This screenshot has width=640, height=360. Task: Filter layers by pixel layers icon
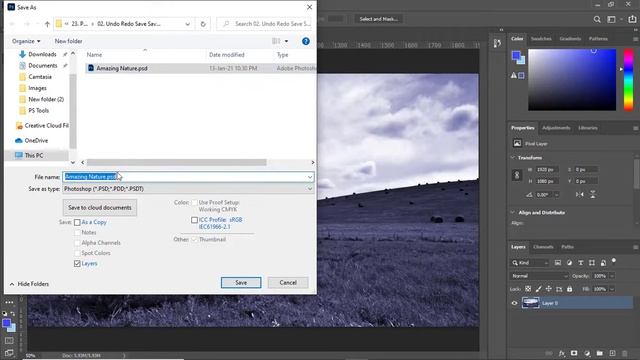click(x=558, y=263)
